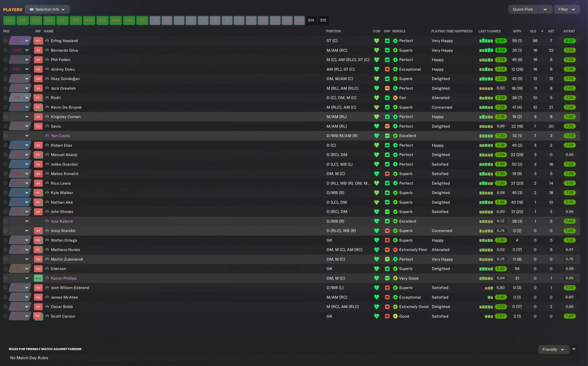Click the player profile icon beside Rodri

47,97
